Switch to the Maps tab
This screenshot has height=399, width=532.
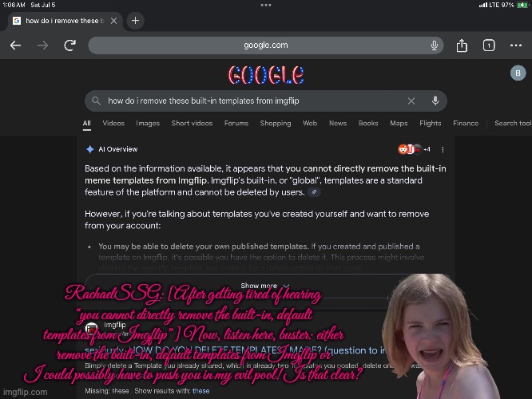coord(399,124)
